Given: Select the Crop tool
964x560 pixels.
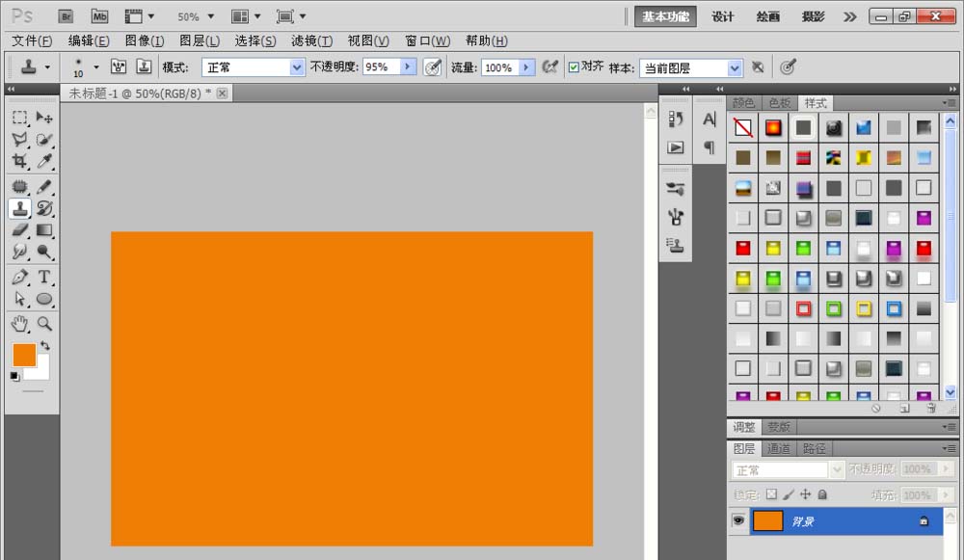Looking at the screenshot, I should tap(20, 162).
